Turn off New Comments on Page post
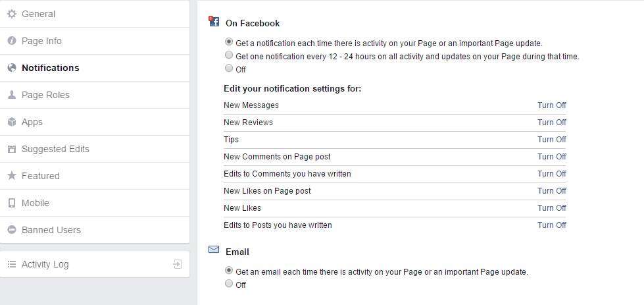 click(551, 157)
